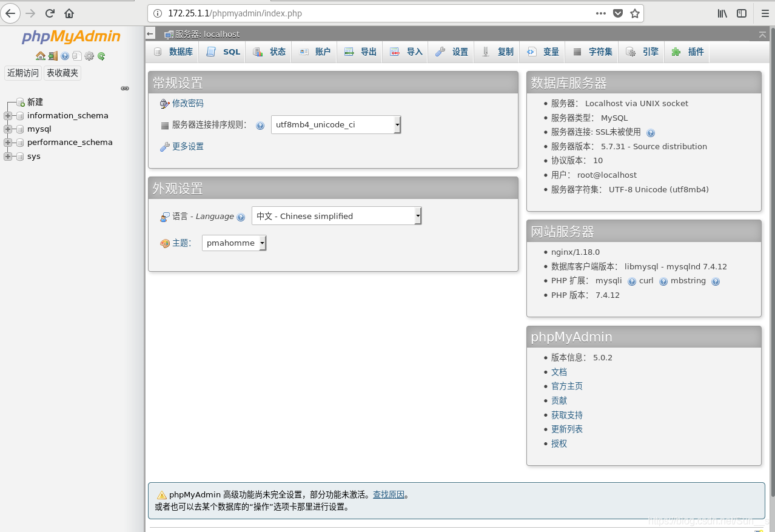
Task: Click the 查找原因 link in warning
Action: 389,494
